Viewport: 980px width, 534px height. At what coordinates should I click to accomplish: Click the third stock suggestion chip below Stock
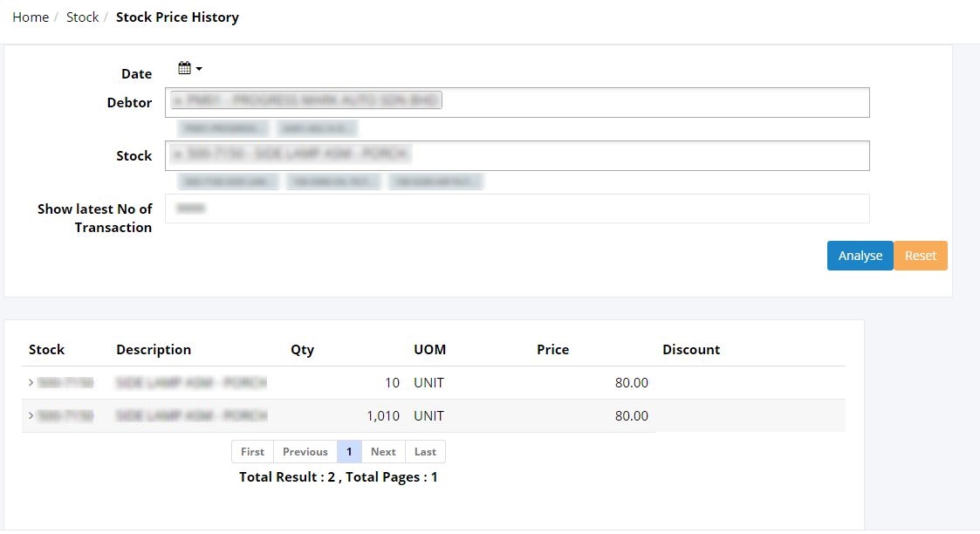tap(435, 181)
